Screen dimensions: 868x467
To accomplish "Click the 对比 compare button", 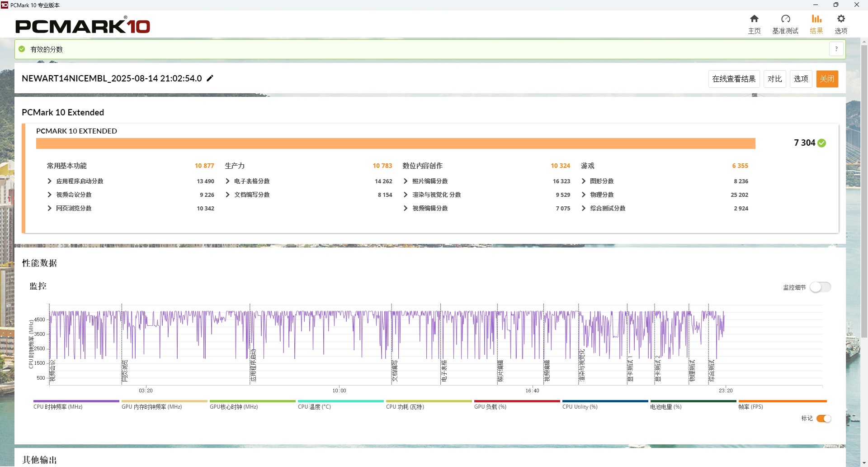I will point(775,79).
